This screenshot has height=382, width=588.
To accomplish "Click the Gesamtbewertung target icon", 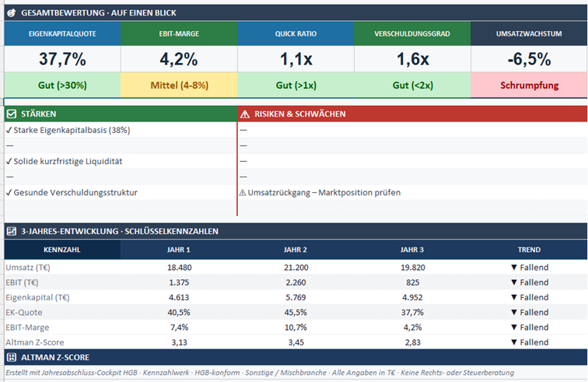I will 12,12.
